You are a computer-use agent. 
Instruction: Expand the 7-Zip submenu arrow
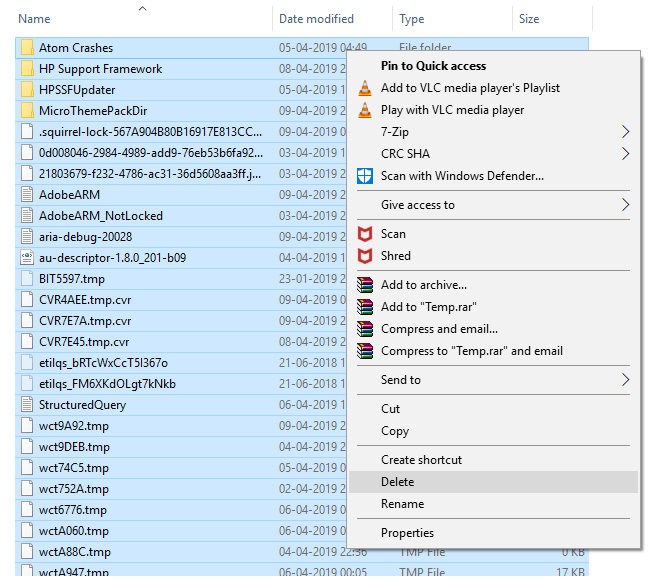click(x=626, y=132)
